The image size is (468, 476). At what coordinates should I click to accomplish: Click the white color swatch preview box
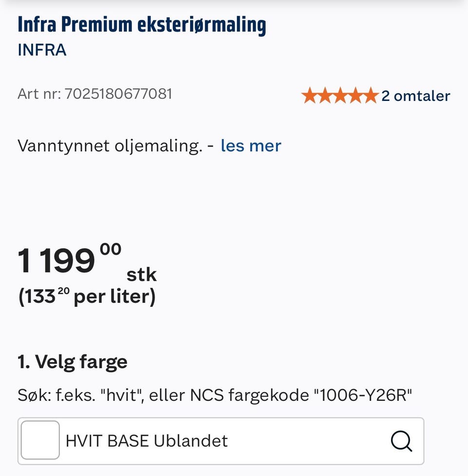pos(40,440)
